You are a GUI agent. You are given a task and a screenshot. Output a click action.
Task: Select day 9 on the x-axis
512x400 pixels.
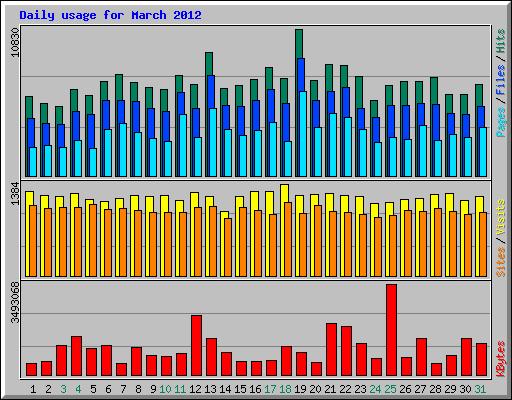pos(153,389)
